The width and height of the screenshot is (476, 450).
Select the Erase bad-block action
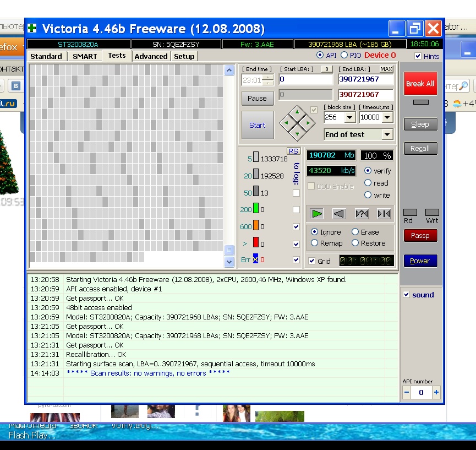(355, 232)
